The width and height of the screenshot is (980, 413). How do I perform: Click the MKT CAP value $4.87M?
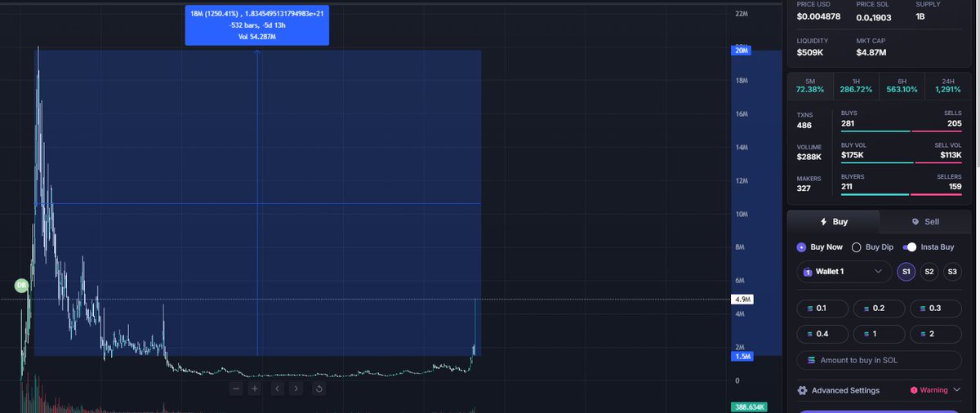click(x=873, y=53)
